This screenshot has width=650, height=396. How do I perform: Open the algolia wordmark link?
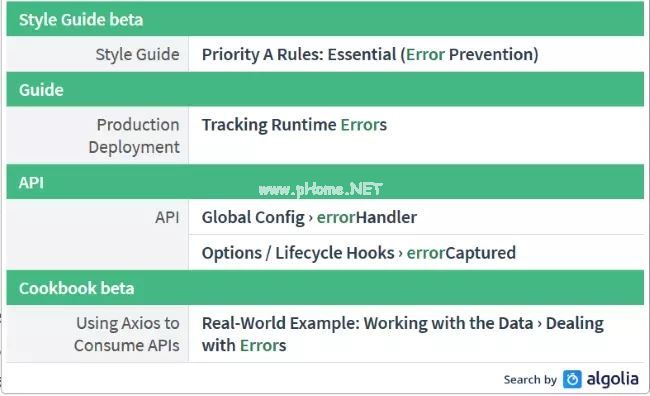pos(612,379)
